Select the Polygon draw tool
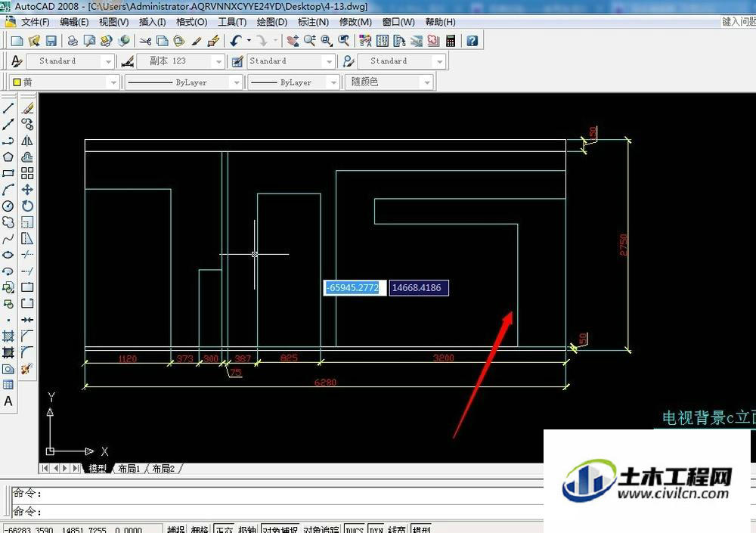 (8, 157)
